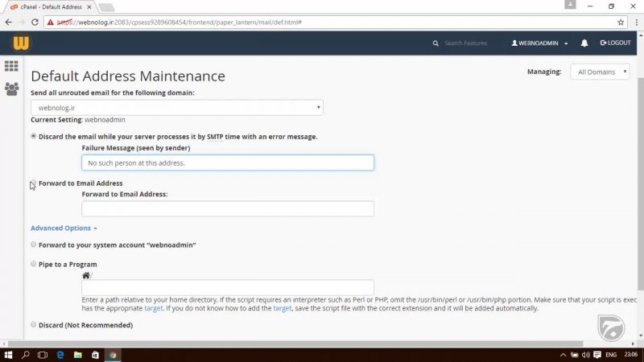Select Discard (Not Recommended) option
644x362 pixels.
click(x=34, y=325)
